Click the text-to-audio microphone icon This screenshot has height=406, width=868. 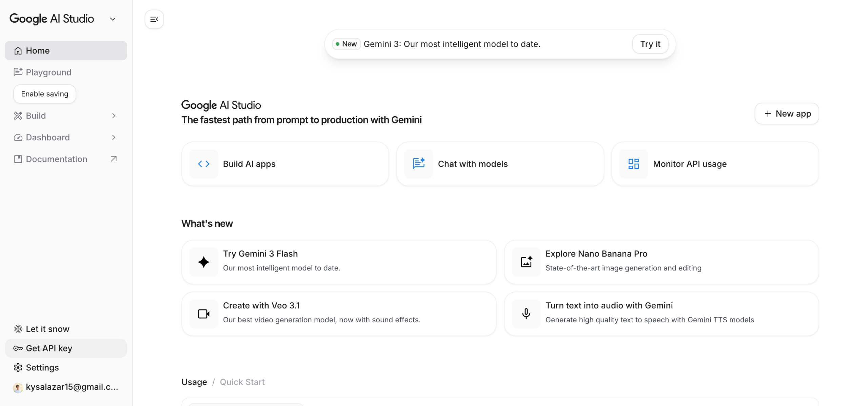pyautogui.click(x=526, y=314)
